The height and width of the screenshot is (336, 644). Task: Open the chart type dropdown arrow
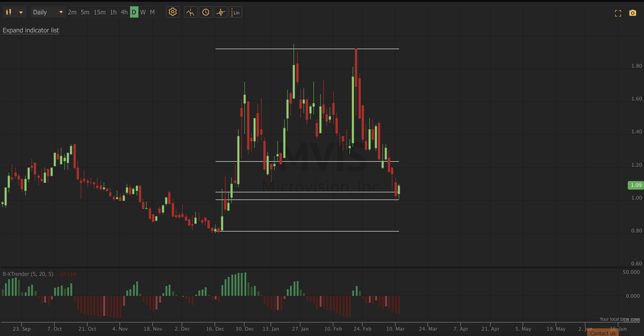(21, 12)
